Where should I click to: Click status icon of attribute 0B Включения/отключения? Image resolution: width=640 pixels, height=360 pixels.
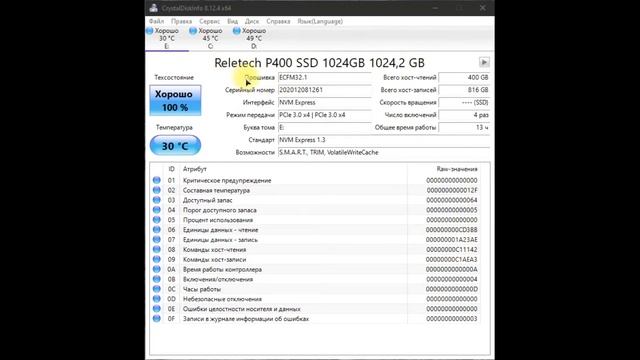[157, 279]
